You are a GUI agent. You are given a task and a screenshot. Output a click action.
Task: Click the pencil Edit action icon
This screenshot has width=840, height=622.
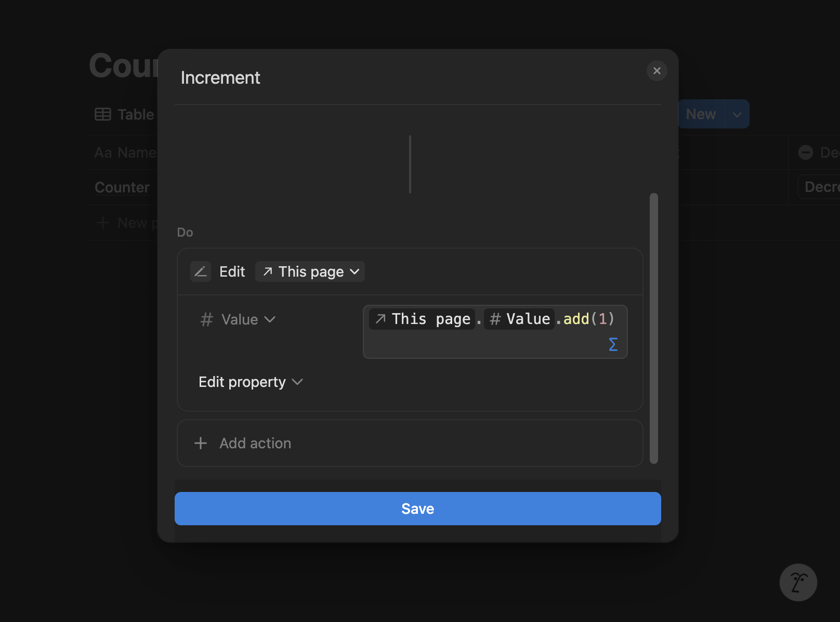pyautogui.click(x=201, y=271)
